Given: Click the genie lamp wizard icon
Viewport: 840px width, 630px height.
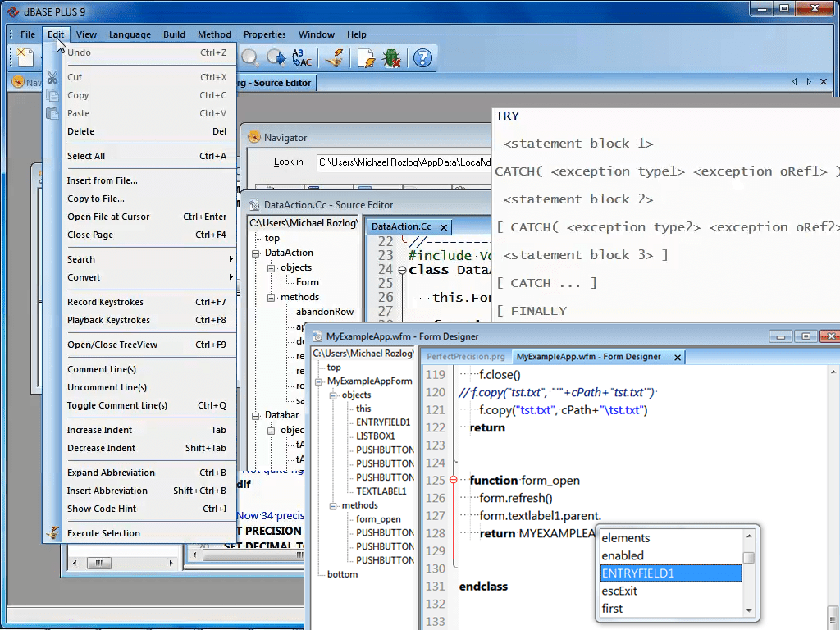Looking at the screenshot, I should pos(335,58).
